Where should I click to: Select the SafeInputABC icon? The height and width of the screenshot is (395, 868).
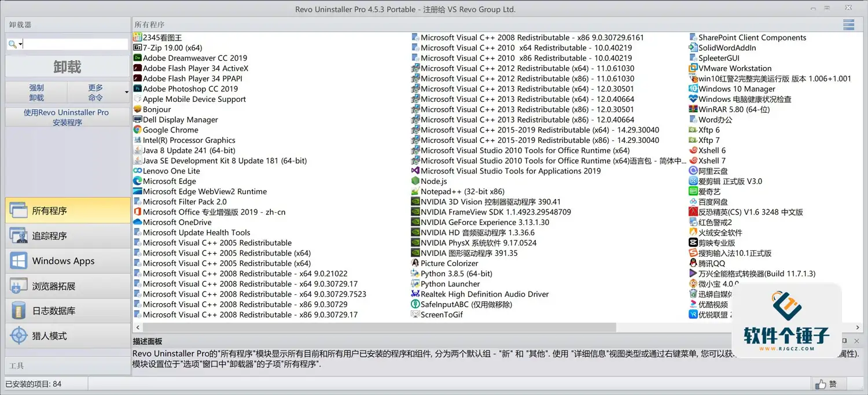click(415, 304)
